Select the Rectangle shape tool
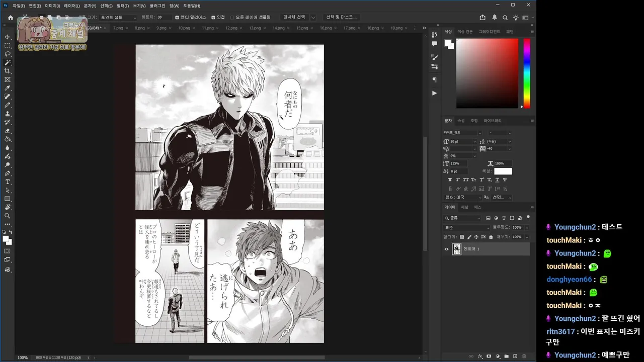 [x=8, y=199]
